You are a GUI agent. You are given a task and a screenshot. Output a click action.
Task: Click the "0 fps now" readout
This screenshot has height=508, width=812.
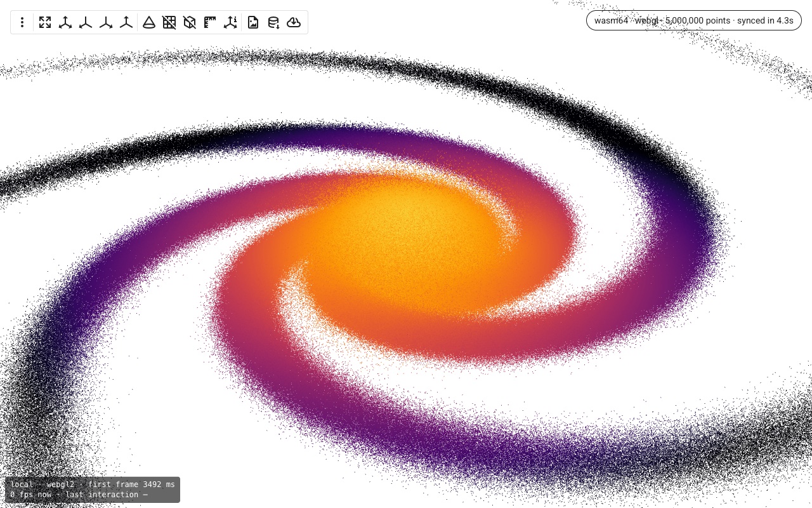click(x=31, y=495)
